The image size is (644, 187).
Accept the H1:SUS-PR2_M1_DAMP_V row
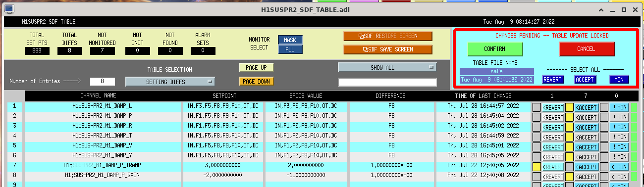click(x=587, y=147)
